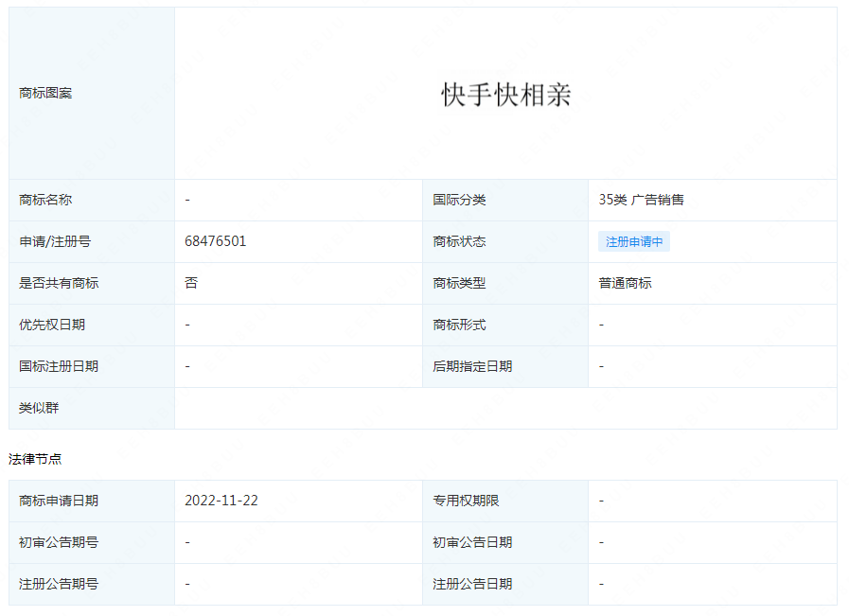The width and height of the screenshot is (849, 616).
Task: Click the 注册公告期号 label
Action: 59,584
